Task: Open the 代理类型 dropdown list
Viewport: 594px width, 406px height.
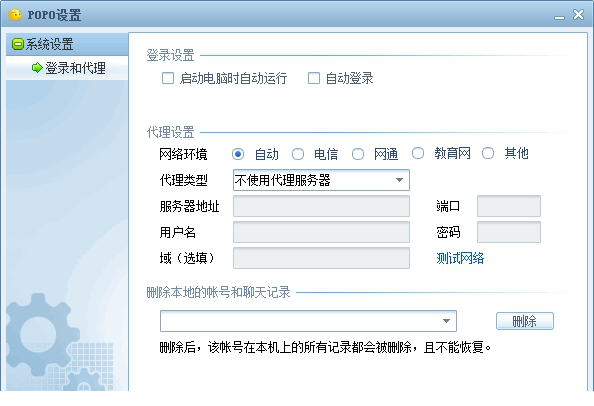Action: tap(321, 180)
